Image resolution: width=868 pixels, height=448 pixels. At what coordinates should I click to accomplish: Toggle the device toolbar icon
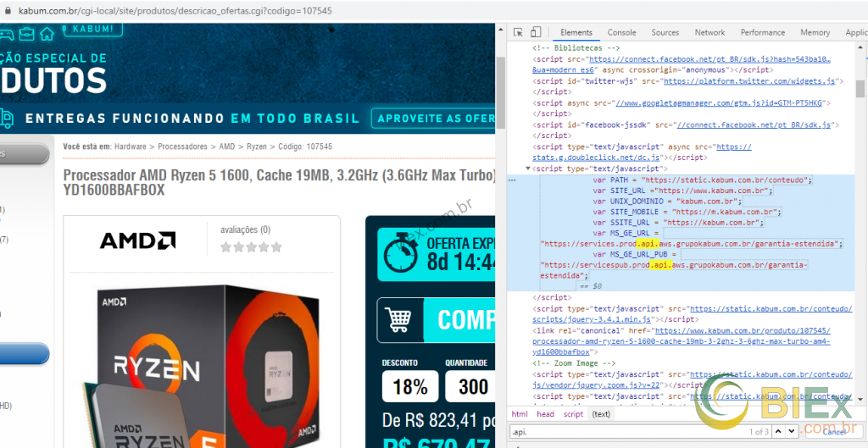pyautogui.click(x=536, y=32)
